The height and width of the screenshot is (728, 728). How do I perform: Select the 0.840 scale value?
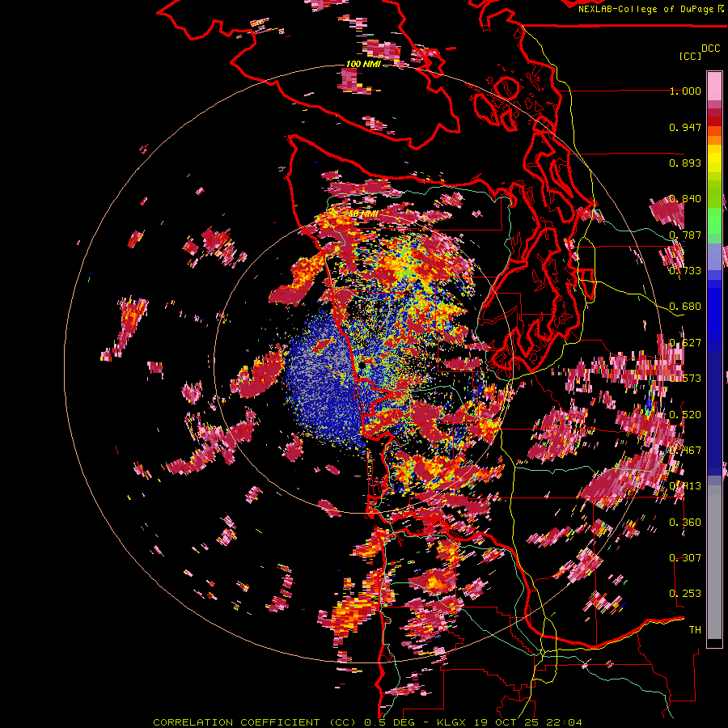[685, 199]
